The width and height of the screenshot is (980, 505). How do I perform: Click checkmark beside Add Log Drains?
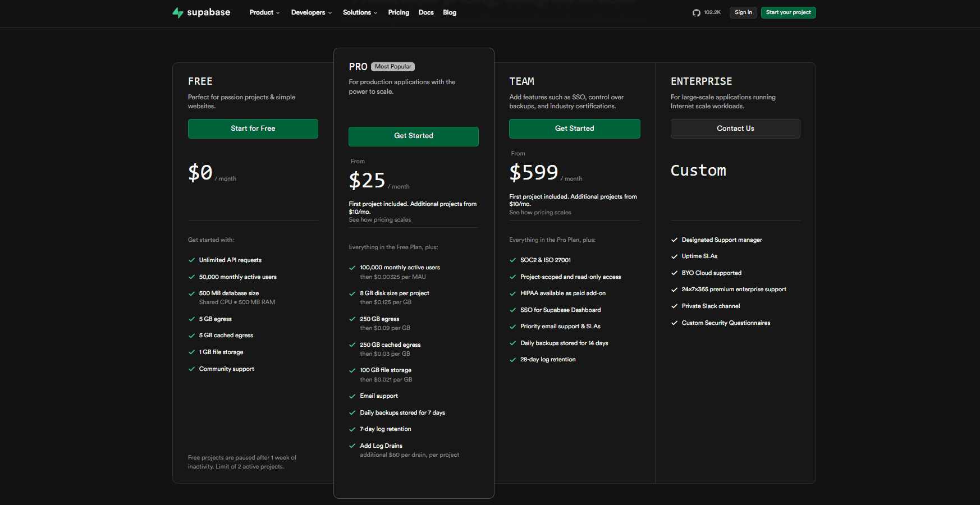pos(352,446)
